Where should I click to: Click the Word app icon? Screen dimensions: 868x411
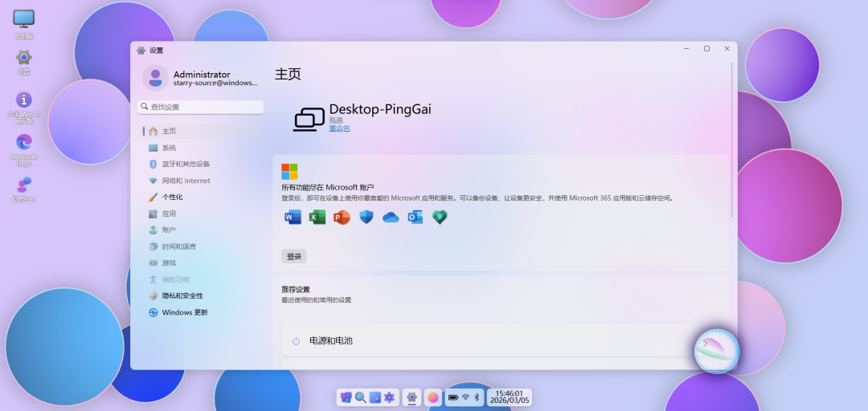293,218
